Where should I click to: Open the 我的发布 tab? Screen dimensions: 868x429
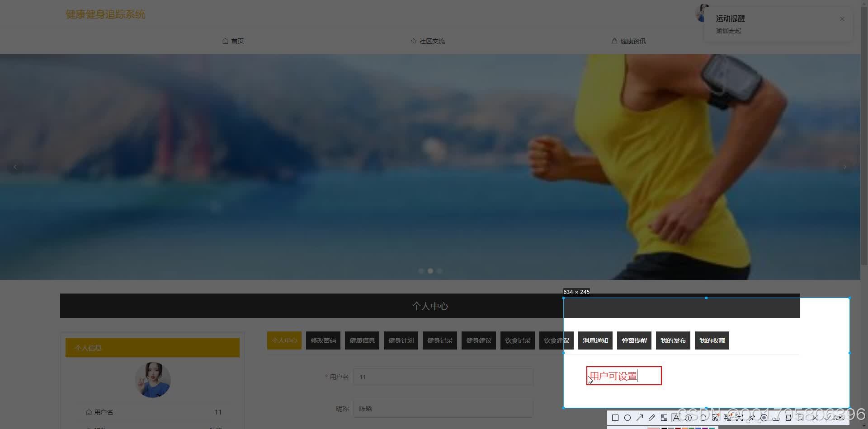pos(673,340)
